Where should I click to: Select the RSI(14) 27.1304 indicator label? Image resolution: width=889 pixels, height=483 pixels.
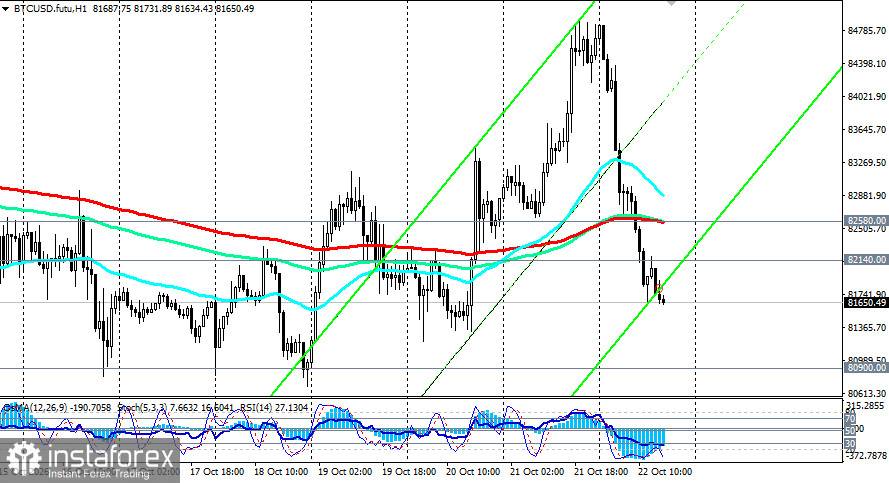[274, 408]
